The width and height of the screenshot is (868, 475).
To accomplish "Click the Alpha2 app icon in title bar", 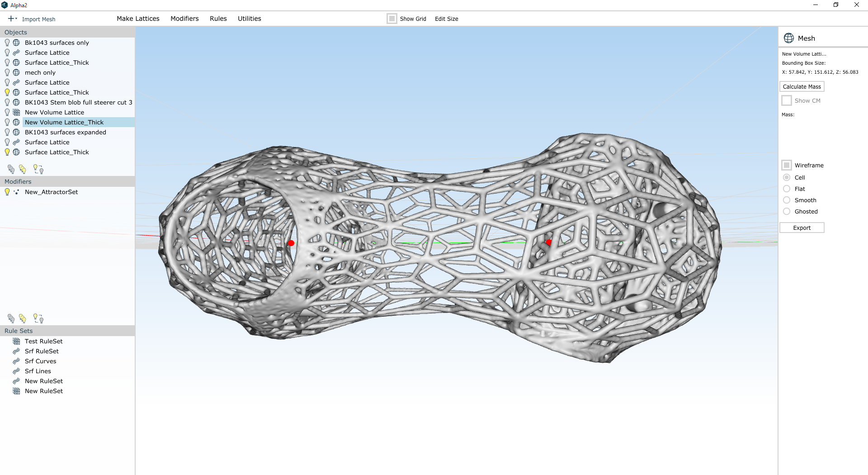I will click(x=5, y=5).
